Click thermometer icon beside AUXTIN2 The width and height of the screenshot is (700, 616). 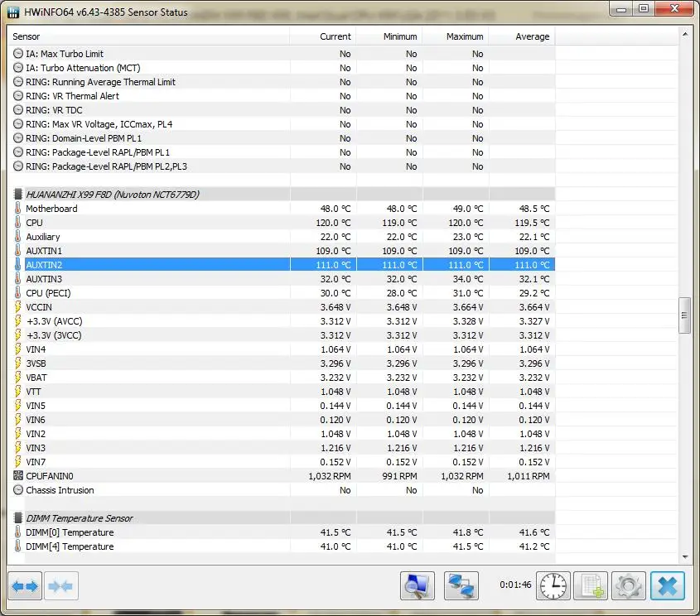click(x=18, y=264)
